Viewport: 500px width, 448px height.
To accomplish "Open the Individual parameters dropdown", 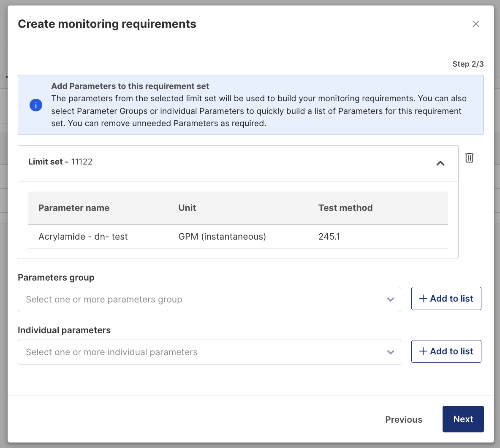I will [209, 352].
